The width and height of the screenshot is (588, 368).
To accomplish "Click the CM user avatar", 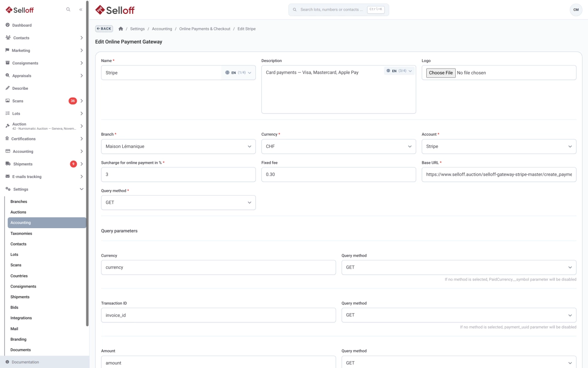I will [x=576, y=10].
